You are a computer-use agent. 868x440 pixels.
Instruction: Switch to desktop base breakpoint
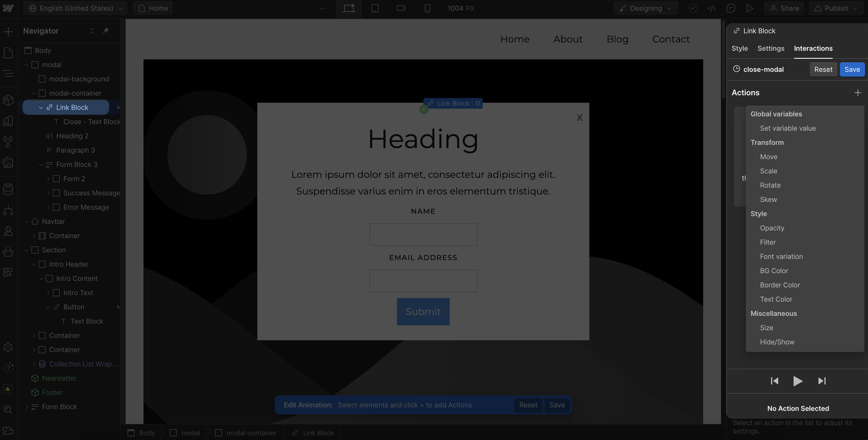tap(349, 8)
